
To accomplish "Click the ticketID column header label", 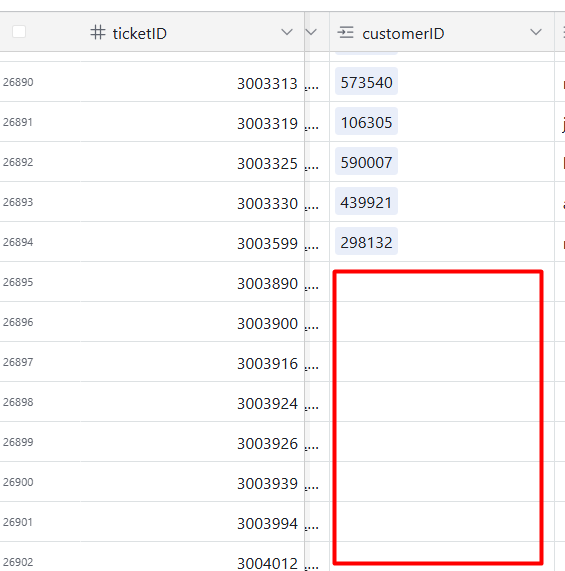I will [x=140, y=34].
